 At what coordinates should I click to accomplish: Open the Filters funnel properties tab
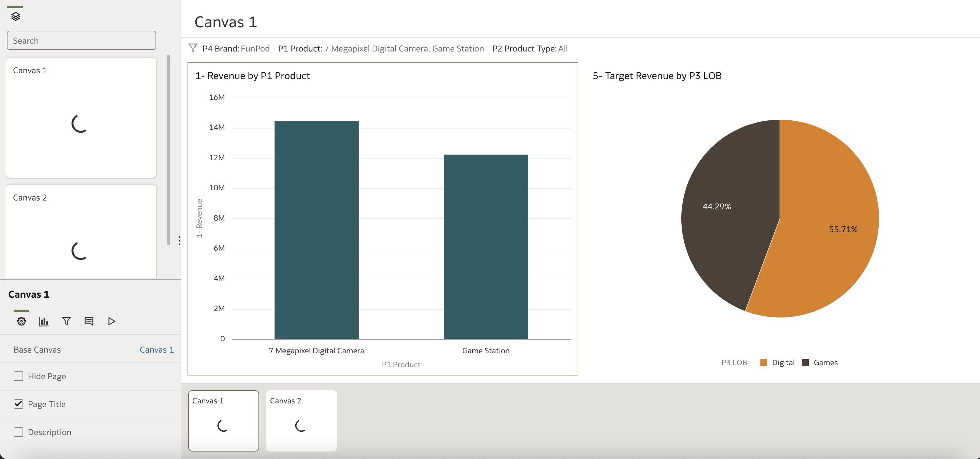tap(66, 321)
